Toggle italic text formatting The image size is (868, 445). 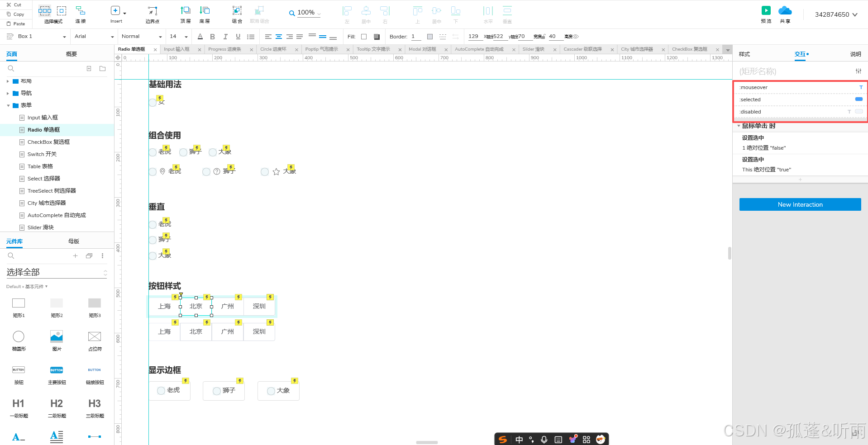click(x=225, y=37)
